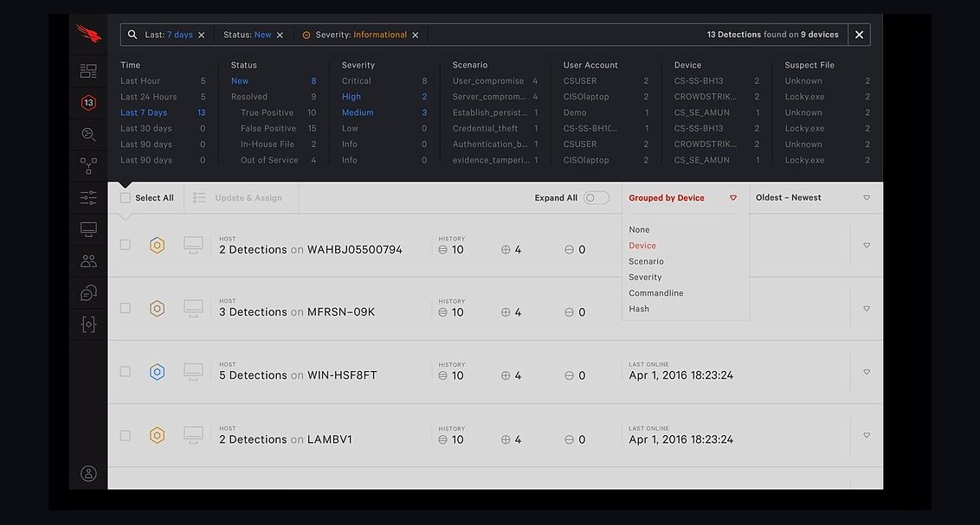Open the chat bubbles icon in sidebar

(x=88, y=292)
